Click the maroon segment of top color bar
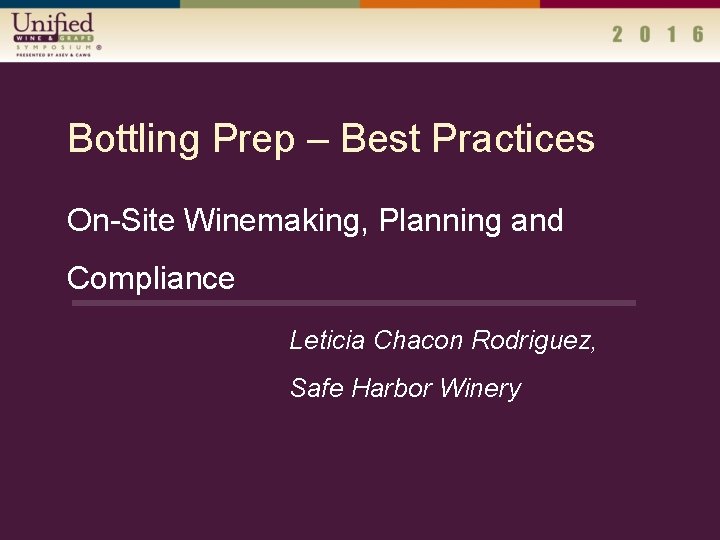 (x=630, y=4)
